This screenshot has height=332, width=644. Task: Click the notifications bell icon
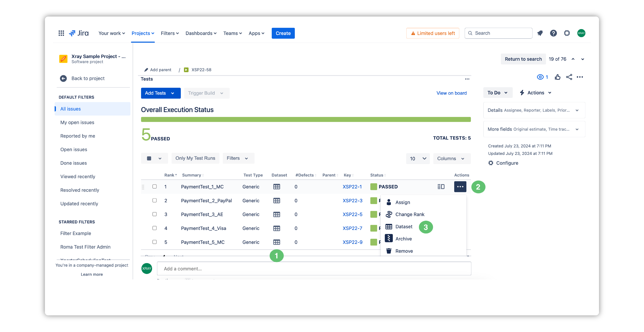[540, 33]
